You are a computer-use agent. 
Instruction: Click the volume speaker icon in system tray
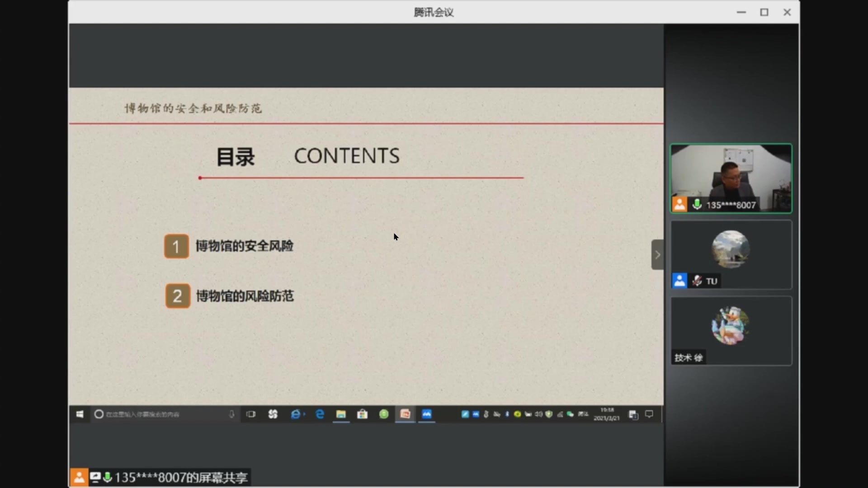coord(538,414)
